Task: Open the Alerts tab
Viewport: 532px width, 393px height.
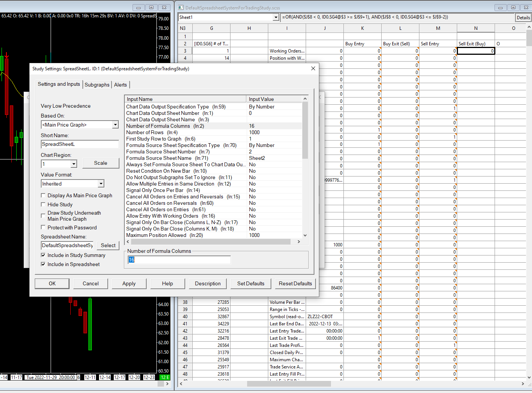Action: click(121, 85)
